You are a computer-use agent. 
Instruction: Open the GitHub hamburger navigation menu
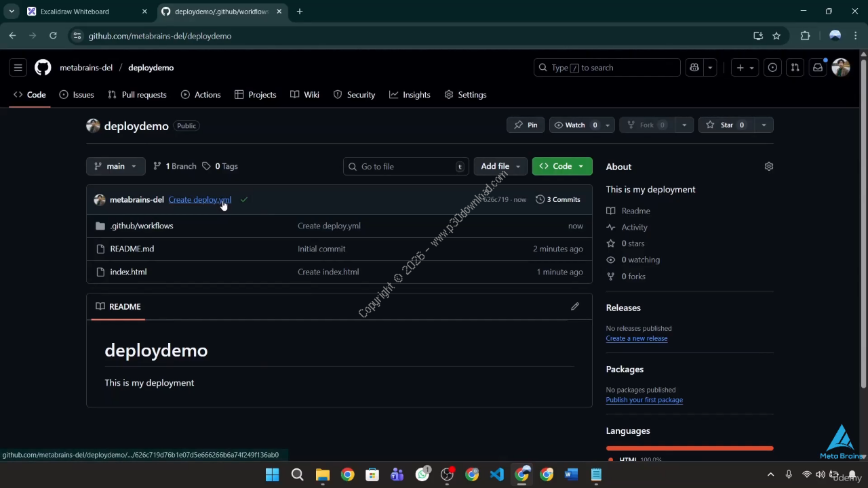tap(18, 68)
